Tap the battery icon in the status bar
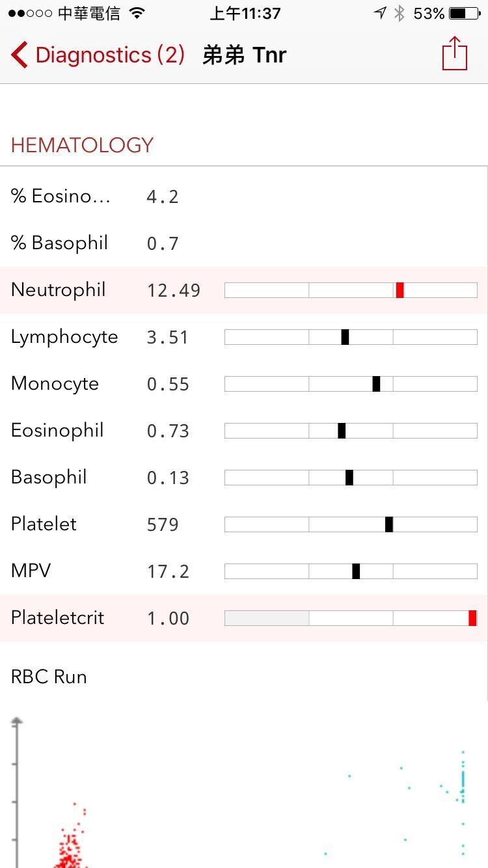This screenshot has width=488, height=868. [466, 14]
